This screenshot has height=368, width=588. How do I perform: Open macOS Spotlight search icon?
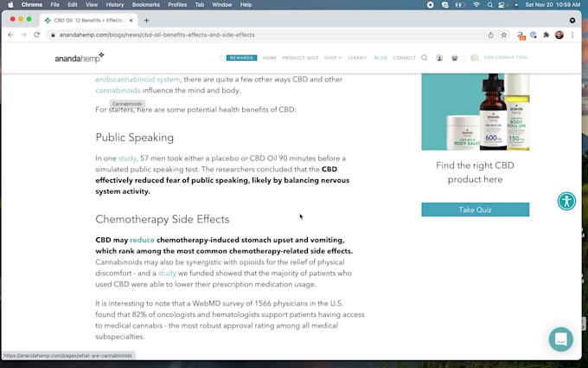coord(489,5)
